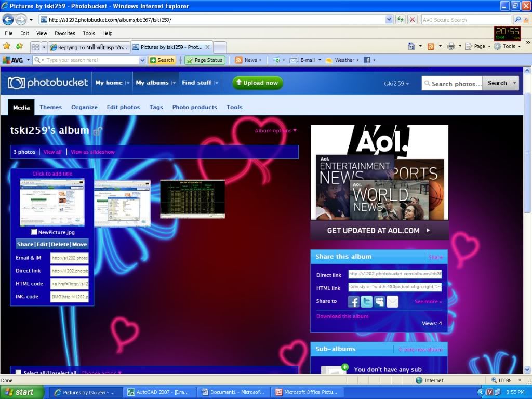
Task: Click the Page Status button
Action: [205, 60]
